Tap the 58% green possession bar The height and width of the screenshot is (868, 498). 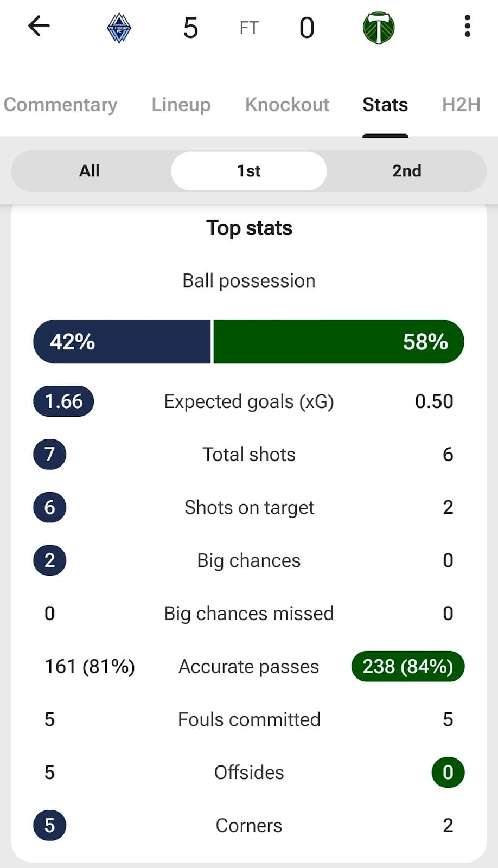339,342
